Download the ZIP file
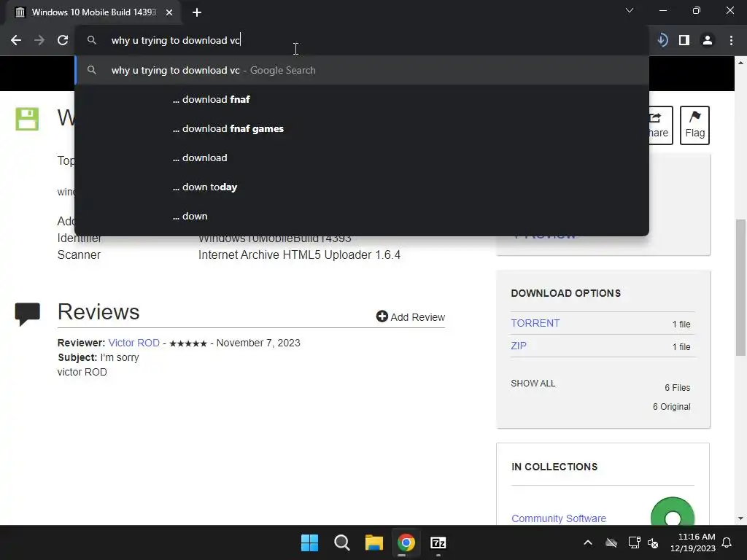Image resolution: width=747 pixels, height=560 pixels. point(519,346)
